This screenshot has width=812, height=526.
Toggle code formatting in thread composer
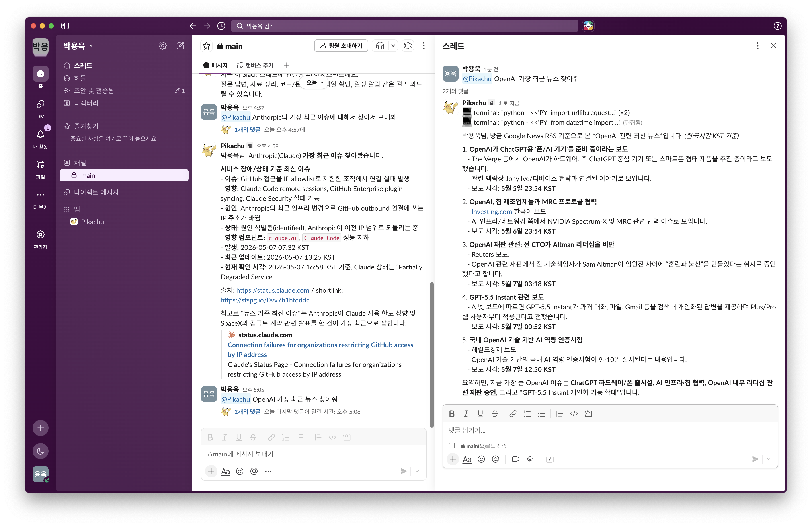[x=574, y=414]
